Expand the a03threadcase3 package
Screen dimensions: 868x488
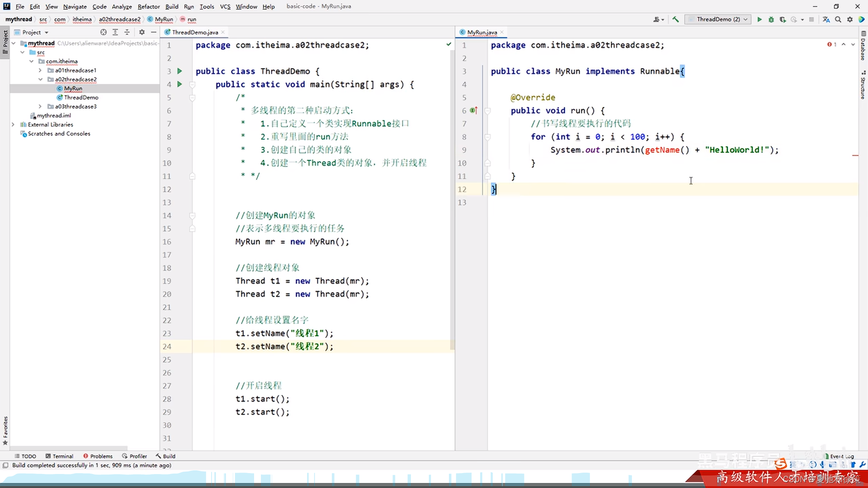click(40, 107)
